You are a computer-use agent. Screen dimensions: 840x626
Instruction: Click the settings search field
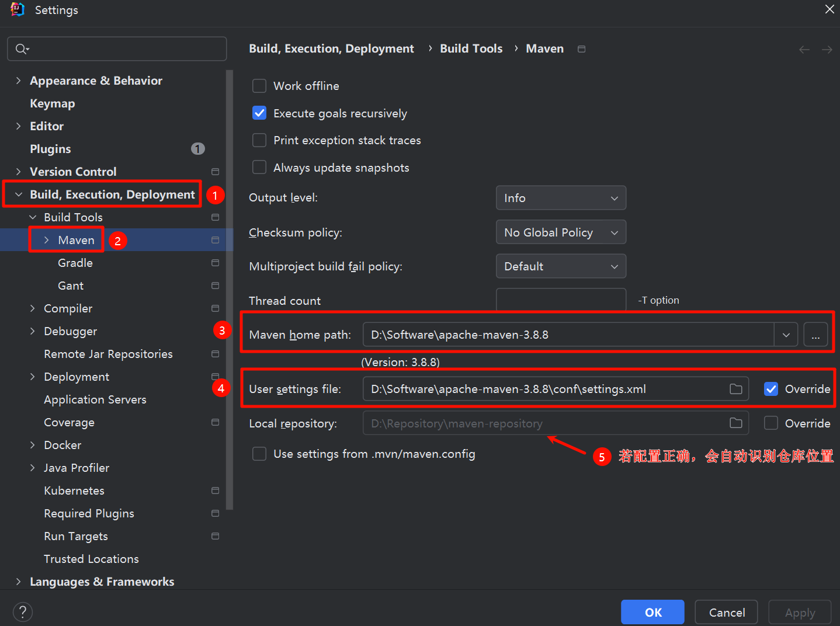[x=117, y=49]
